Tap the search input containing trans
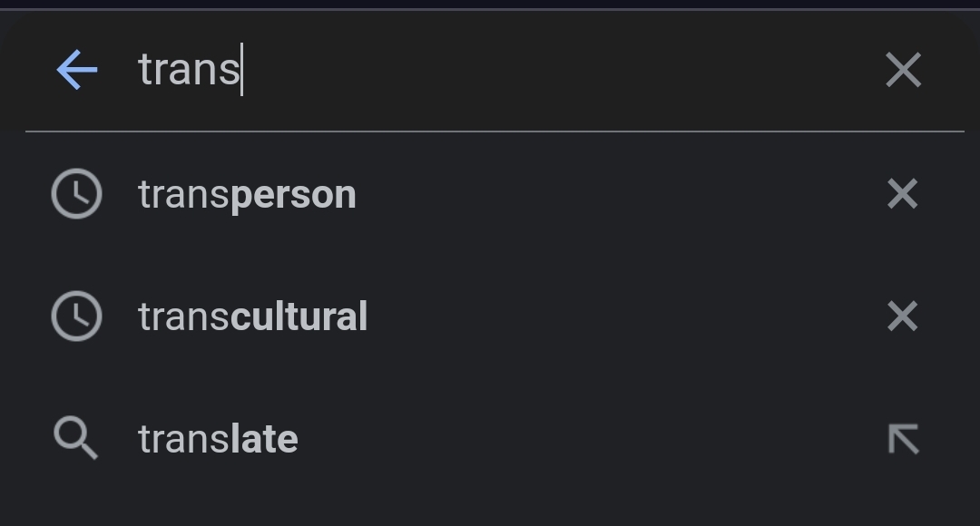980x526 pixels. 363,70
